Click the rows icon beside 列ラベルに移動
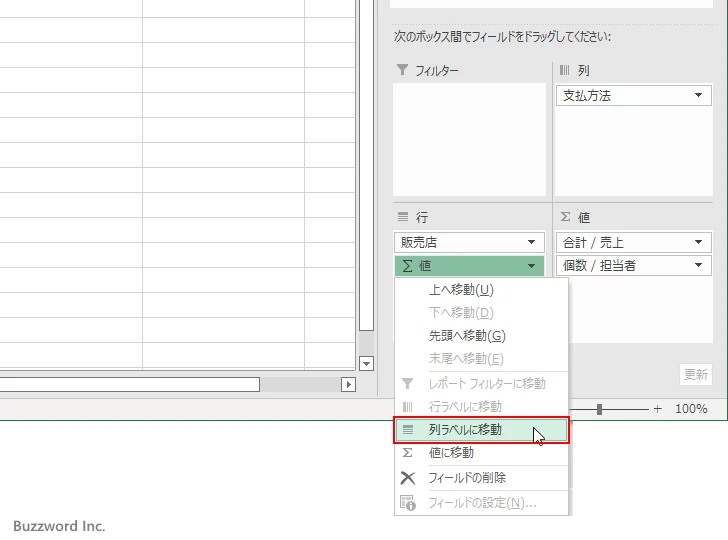 pyautogui.click(x=408, y=430)
